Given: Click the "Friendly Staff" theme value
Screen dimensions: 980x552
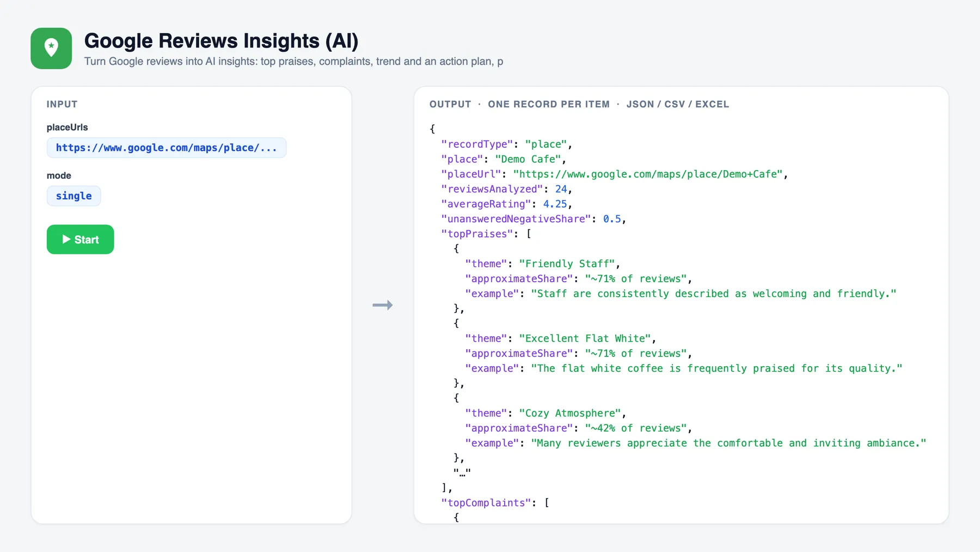Looking at the screenshot, I should tap(567, 264).
